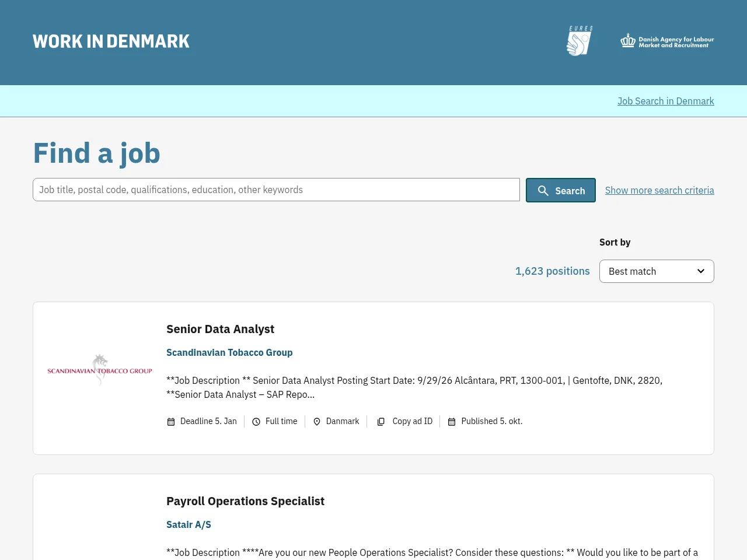Click the Sort by label
This screenshot has width=747, height=560.
coord(615,242)
